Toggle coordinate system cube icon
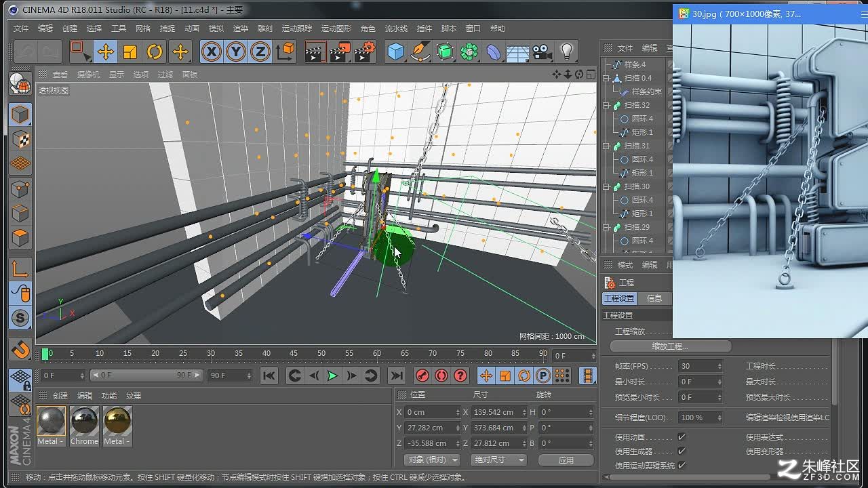Screen dimensions: 868x488 pos(285,52)
